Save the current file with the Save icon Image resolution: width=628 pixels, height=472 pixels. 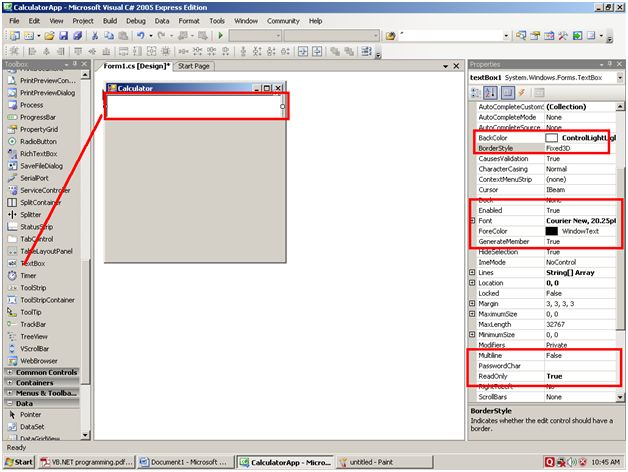coord(63,36)
